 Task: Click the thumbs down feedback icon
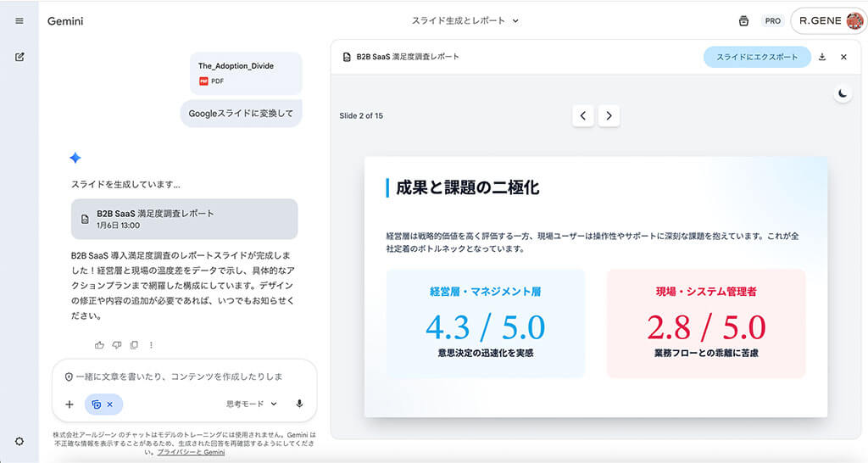pos(117,345)
